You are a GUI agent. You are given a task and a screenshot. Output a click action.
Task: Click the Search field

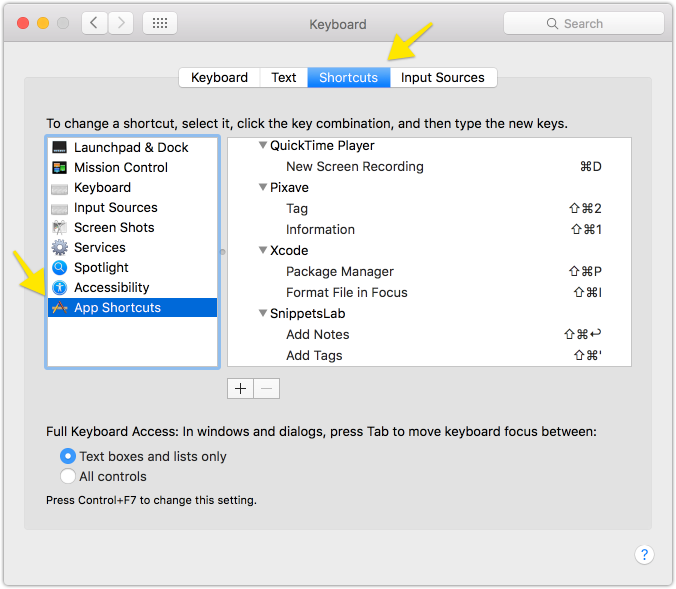pos(584,23)
